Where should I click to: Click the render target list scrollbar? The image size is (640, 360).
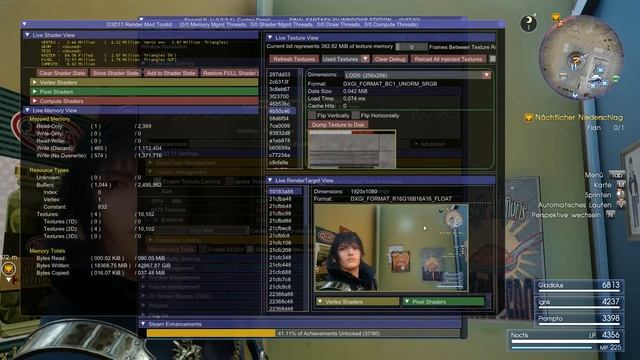(306, 249)
